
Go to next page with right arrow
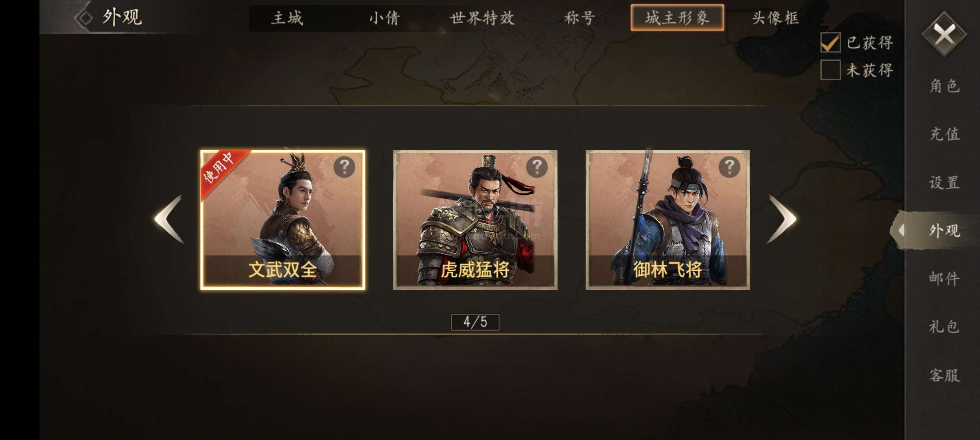[781, 219]
